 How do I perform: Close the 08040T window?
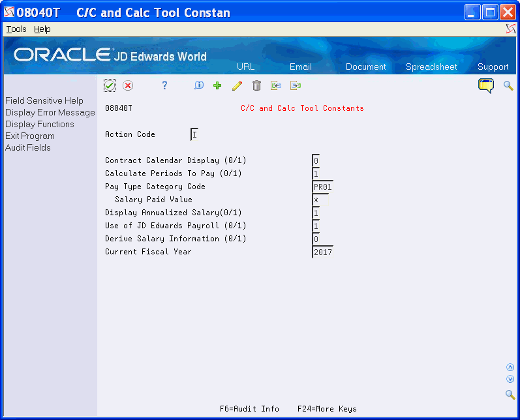(x=508, y=12)
